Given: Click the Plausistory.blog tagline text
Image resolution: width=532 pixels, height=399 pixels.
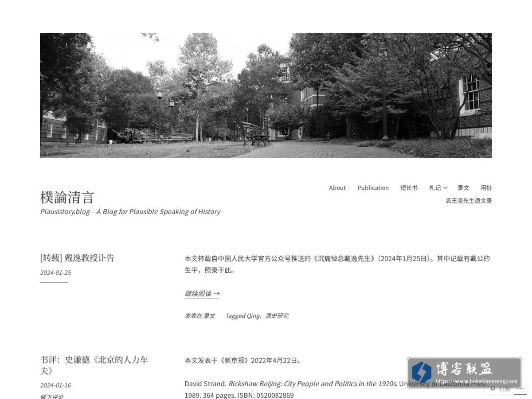Looking at the screenshot, I should coord(130,212).
